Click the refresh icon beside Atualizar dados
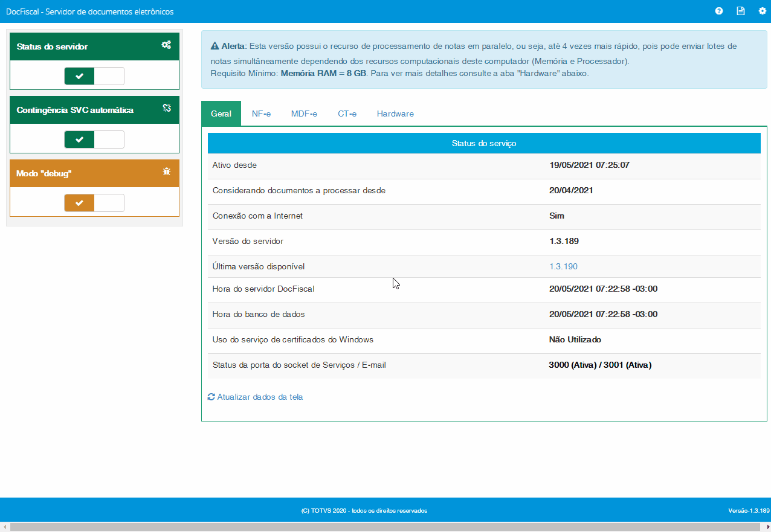Viewport: 771px width, 532px height. coord(211,397)
